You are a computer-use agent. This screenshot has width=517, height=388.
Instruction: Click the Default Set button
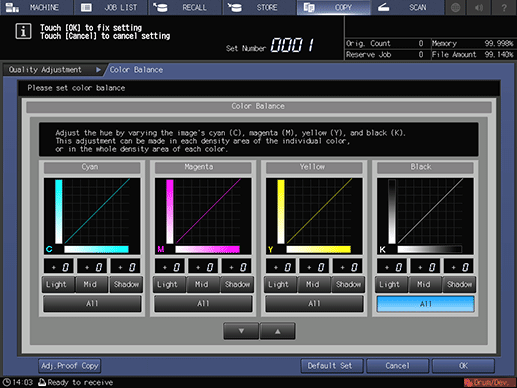(x=331, y=366)
